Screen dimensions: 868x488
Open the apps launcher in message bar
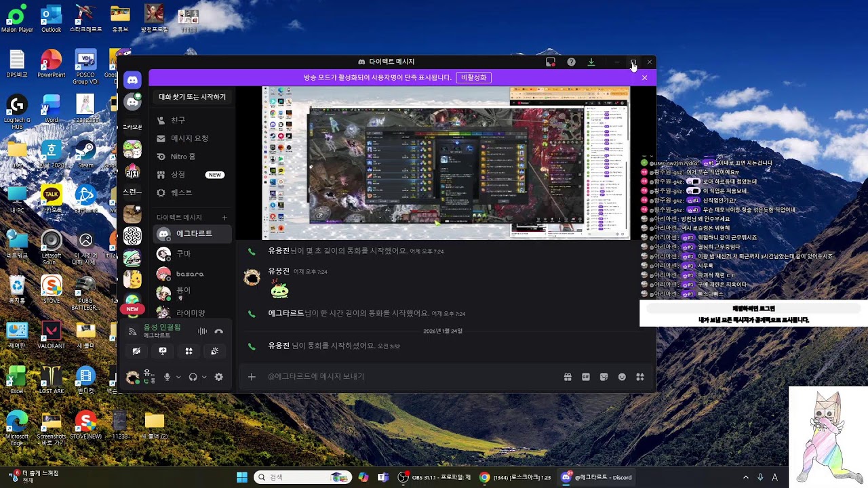tap(639, 377)
